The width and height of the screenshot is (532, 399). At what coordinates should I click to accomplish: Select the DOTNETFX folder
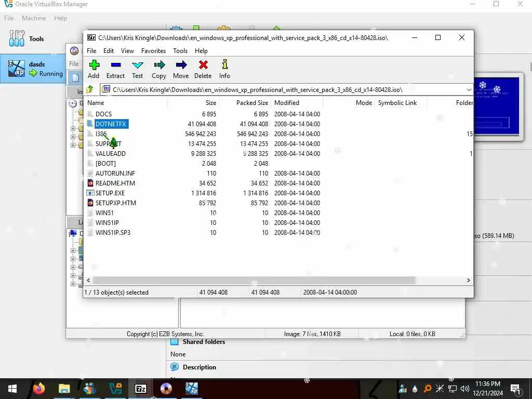click(111, 124)
